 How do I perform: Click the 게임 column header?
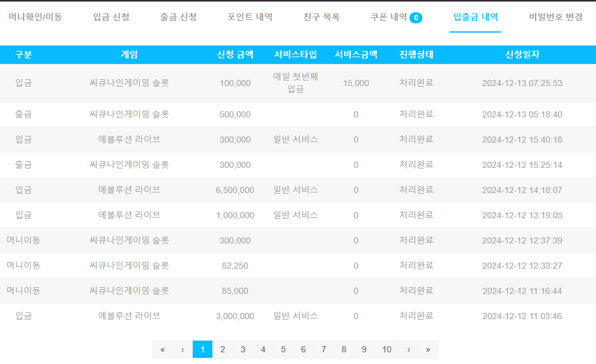coord(129,55)
